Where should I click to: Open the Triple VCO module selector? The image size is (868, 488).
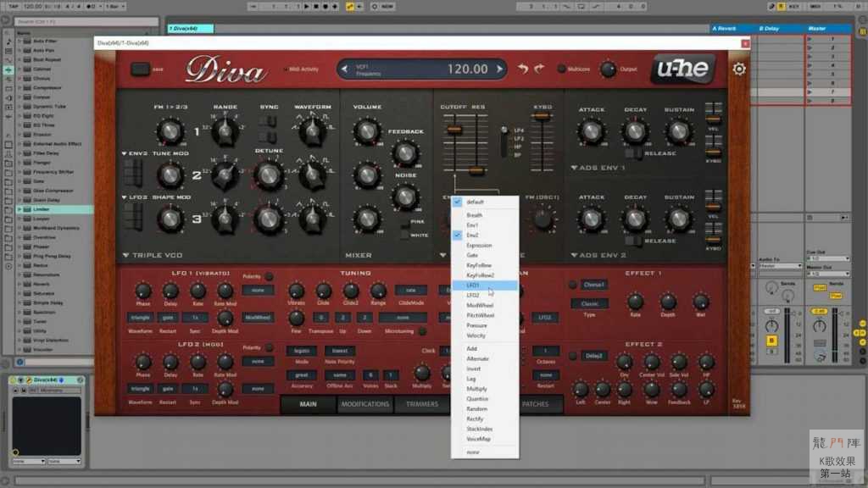coord(153,255)
